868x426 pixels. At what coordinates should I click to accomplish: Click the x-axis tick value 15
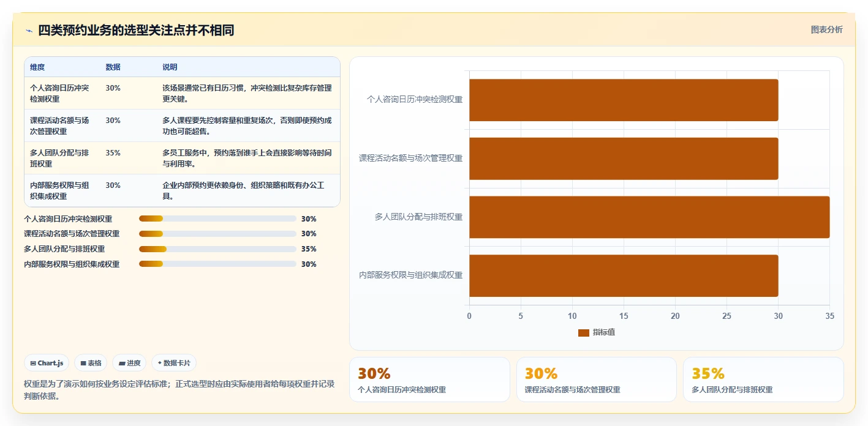point(624,316)
